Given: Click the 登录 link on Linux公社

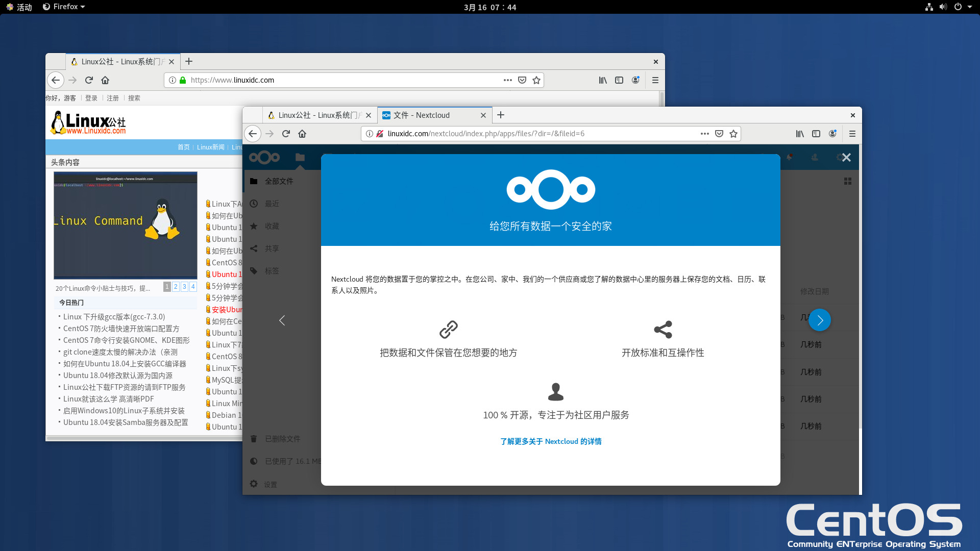Looking at the screenshot, I should [91, 98].
